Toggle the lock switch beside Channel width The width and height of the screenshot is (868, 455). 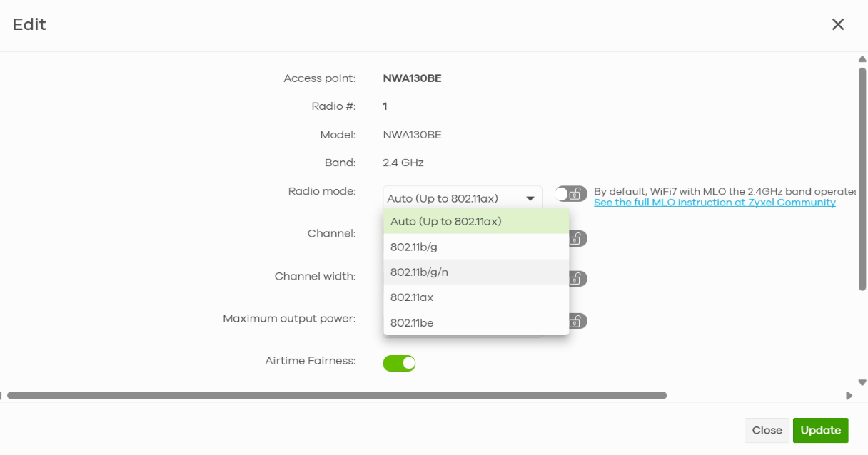(x=577, y=279)
